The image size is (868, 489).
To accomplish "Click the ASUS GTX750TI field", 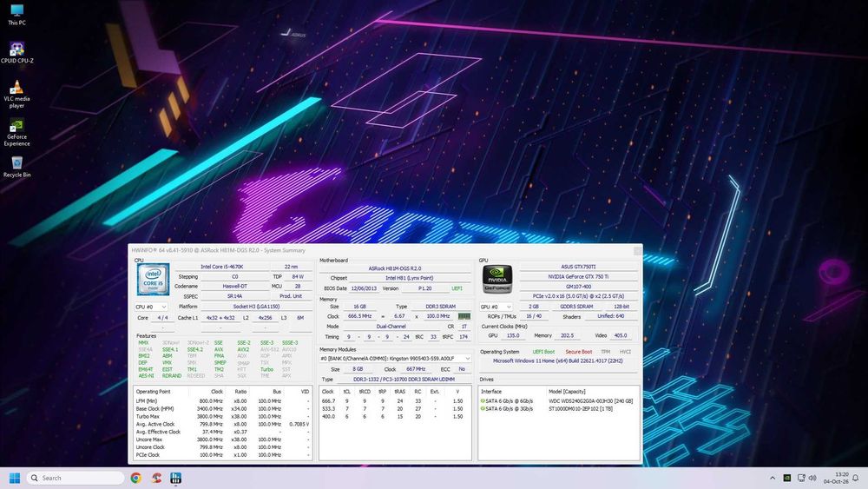I will (x=578, y=267).
